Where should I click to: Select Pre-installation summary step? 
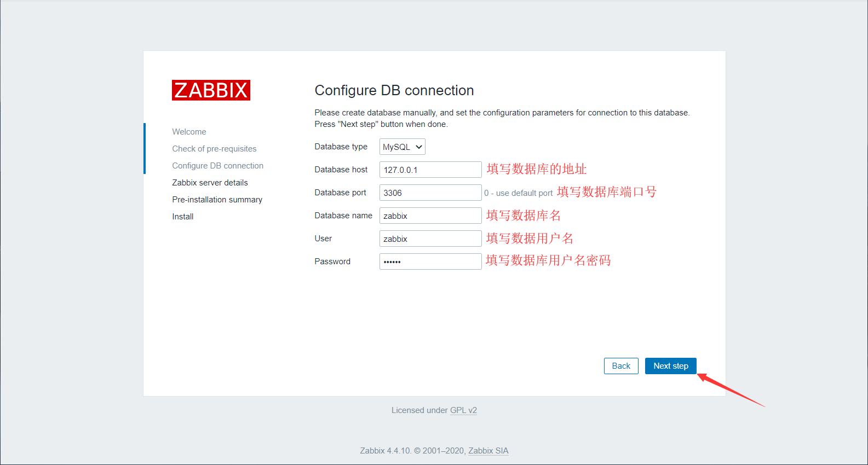click(x=217, y=200)
